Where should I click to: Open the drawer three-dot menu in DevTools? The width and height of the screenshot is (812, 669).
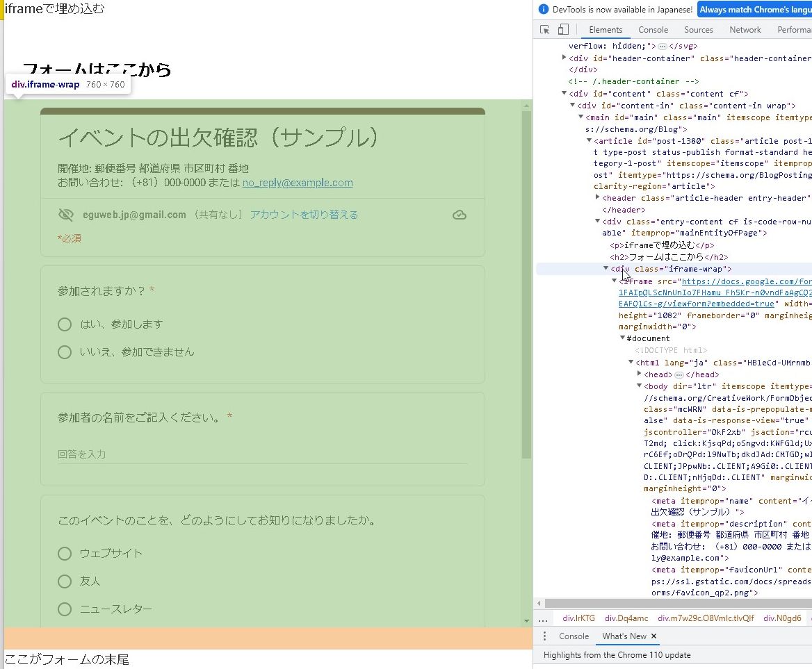(x=544, y=636)
